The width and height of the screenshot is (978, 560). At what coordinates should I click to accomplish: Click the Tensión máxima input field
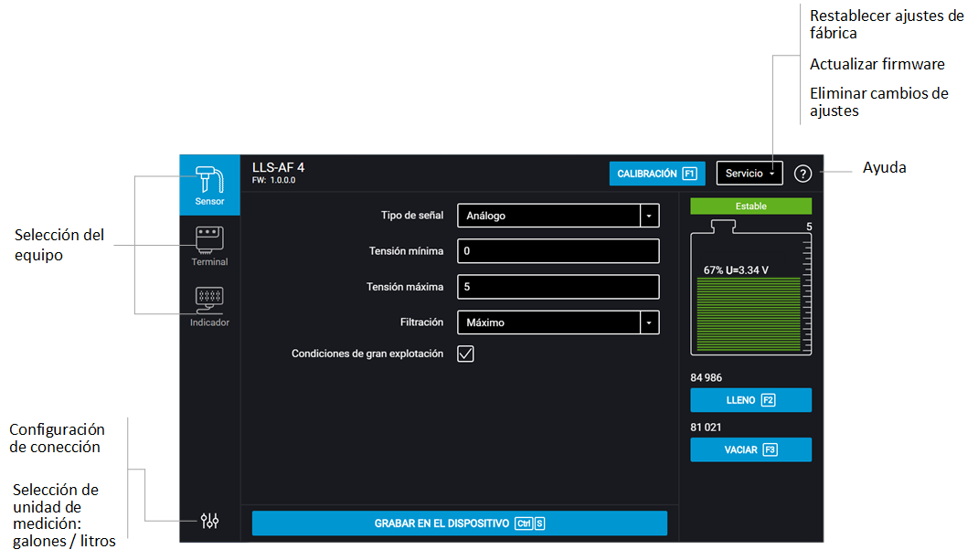[558, 286]
